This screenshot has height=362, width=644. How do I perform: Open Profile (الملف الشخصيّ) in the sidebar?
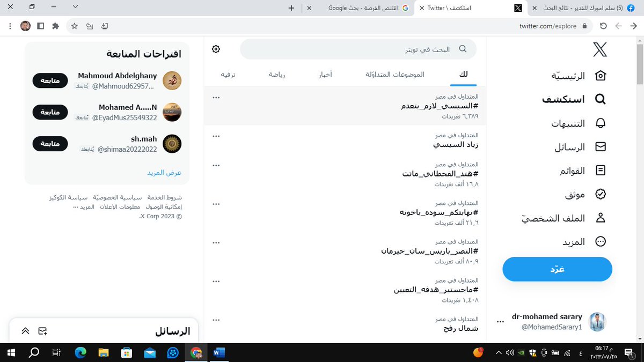coord(564,218)
